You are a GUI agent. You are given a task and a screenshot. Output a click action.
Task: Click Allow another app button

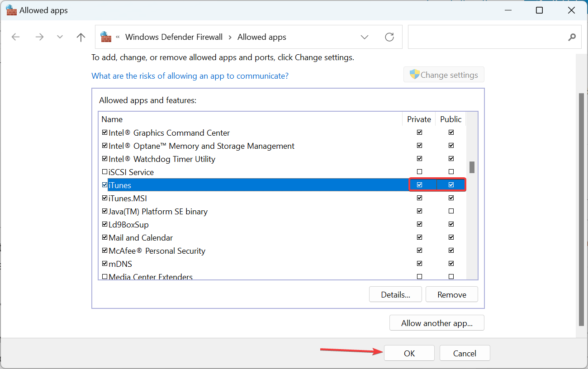tap(437, 323)
